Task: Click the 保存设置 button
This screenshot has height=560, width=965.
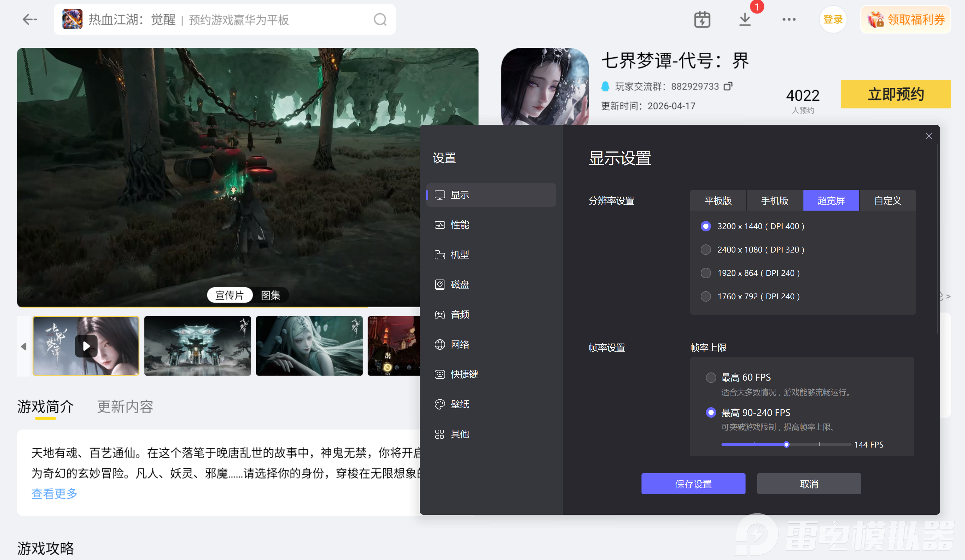Action: 693,484
